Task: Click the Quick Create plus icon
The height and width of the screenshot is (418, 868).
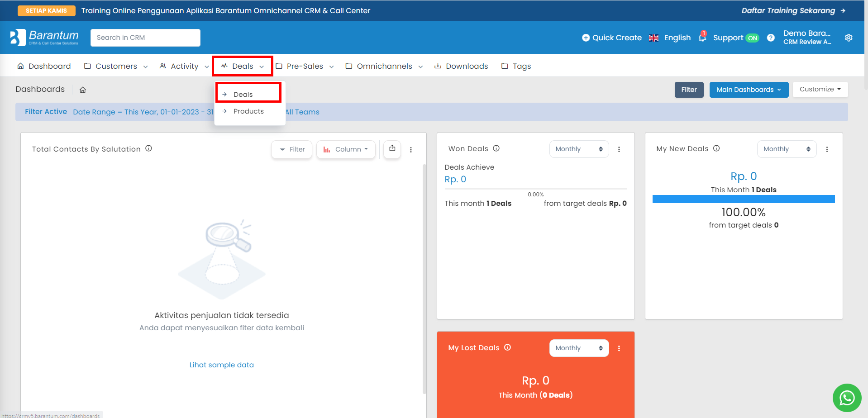Action: click(x=586, y=38)
